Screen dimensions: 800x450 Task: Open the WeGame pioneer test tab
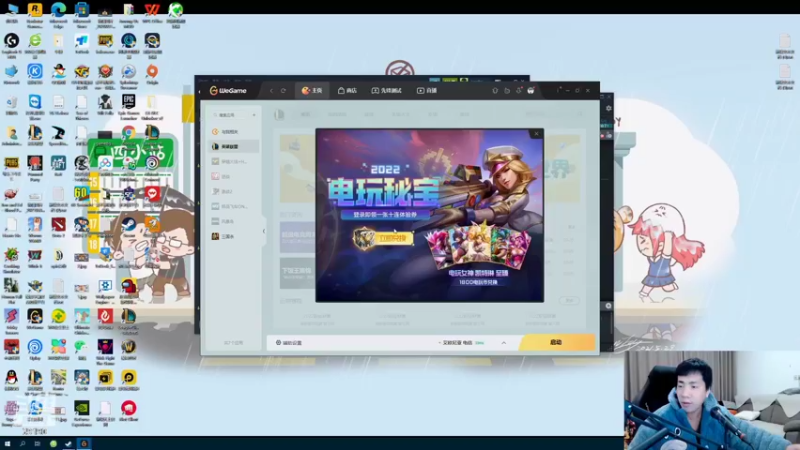[386, 90]
